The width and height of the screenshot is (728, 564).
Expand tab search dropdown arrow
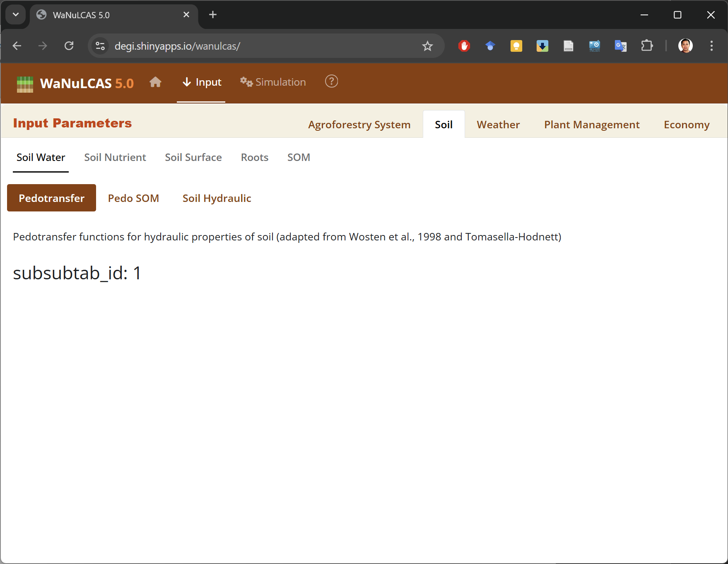tap(16, 15)
